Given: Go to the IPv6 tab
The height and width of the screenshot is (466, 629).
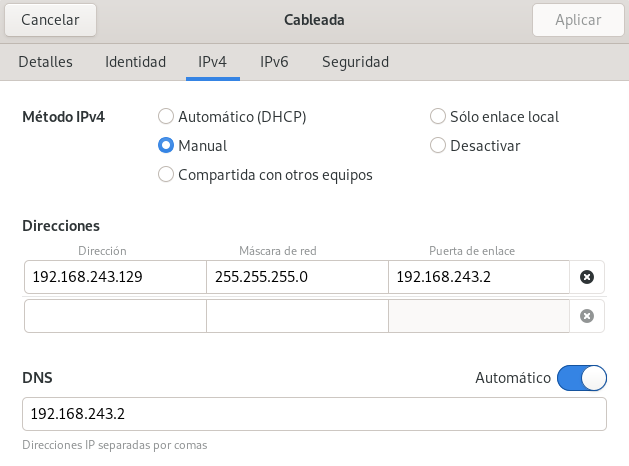Looking at the screenshot, I should (274, 62).
